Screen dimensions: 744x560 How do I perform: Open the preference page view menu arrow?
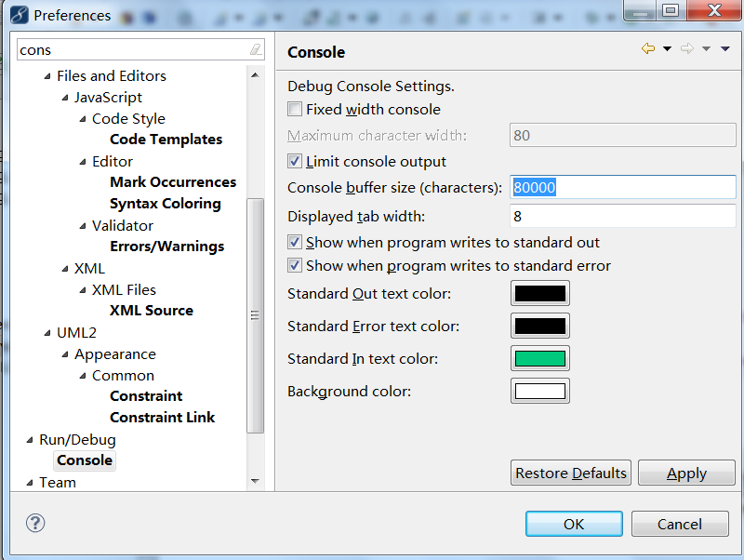coord(725,48)
